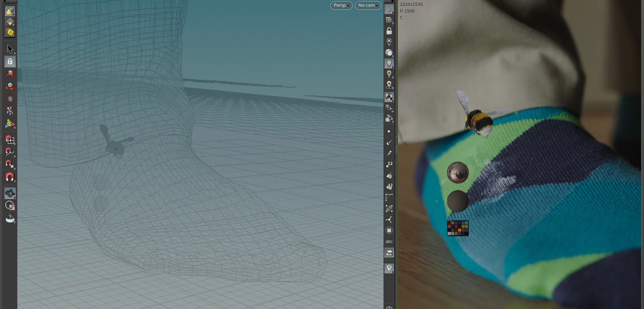Open the Persp viewport dropdown

point(341,5)
